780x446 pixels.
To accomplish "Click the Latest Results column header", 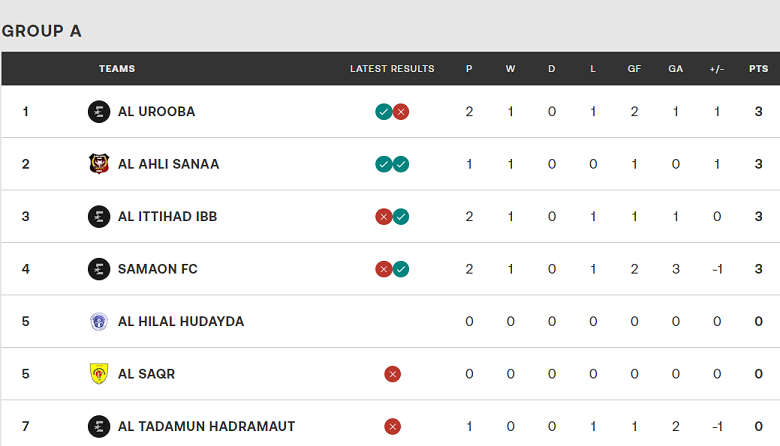I will (392, 69).
